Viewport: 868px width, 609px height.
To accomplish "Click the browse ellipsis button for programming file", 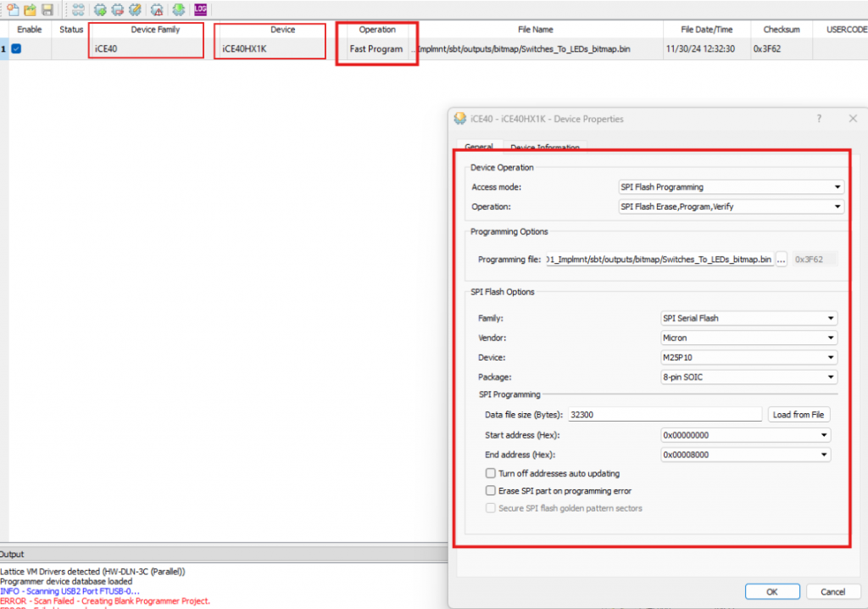I will pos(782,260).
